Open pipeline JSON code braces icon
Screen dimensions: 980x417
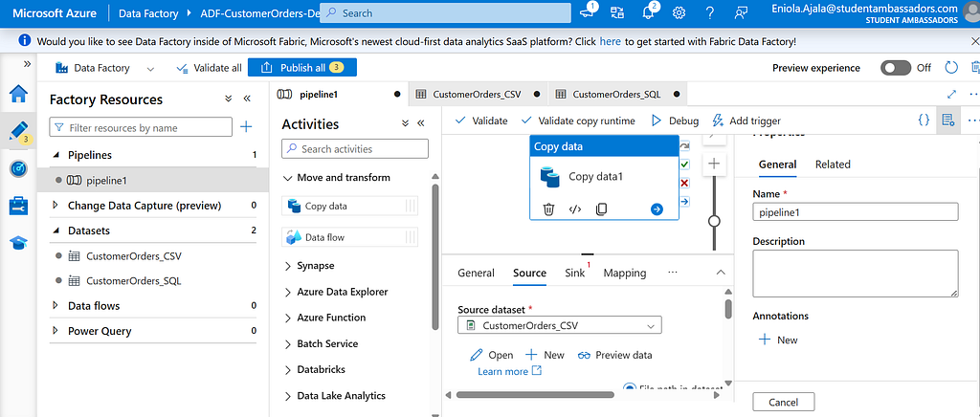[924, 120]
